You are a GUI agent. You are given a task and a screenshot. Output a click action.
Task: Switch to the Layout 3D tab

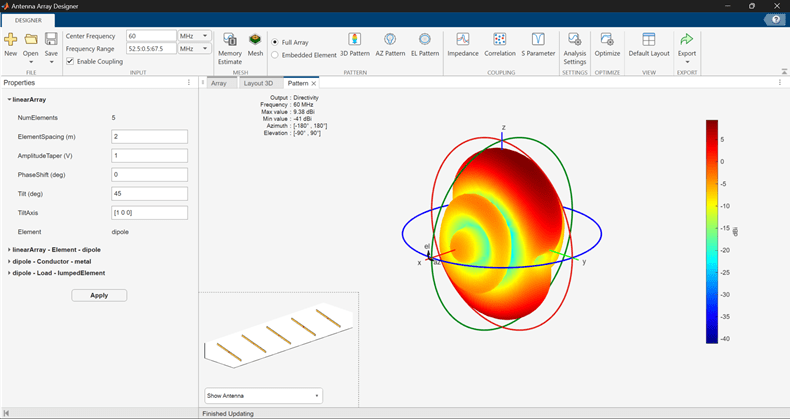tap(258, 83)
